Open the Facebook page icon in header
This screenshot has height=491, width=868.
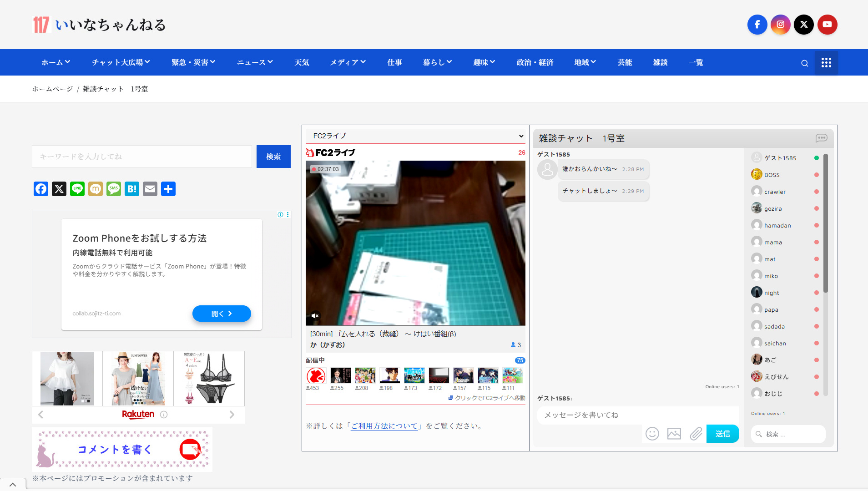coord(757,25)
